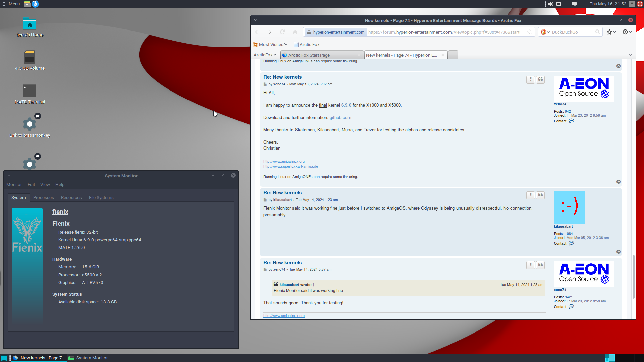The image size is (644, 362).
Task: Open the volume control in the system tray
Action: coord(551,4)
